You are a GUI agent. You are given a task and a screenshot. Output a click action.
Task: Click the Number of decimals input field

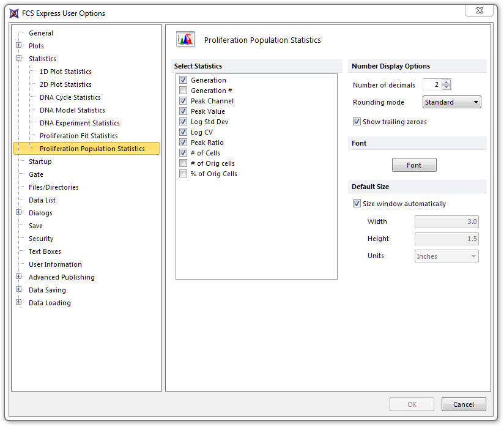432,85
